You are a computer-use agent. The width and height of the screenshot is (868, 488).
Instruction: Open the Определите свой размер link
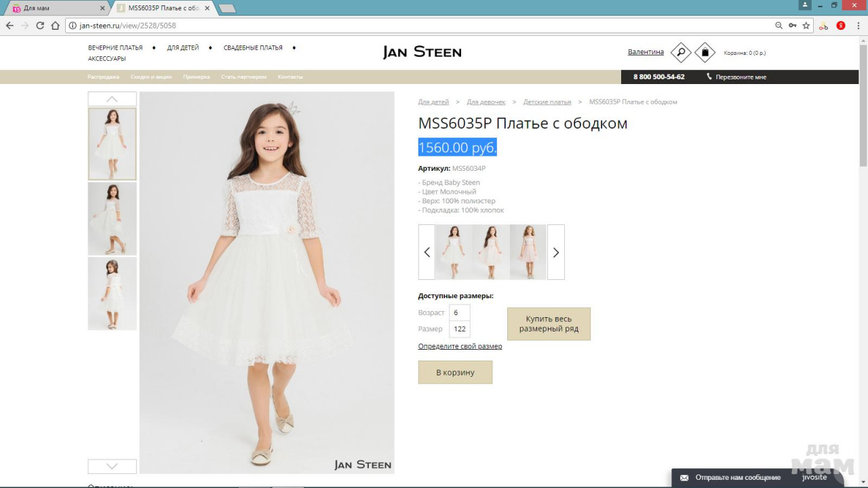(x=460, y=346)
